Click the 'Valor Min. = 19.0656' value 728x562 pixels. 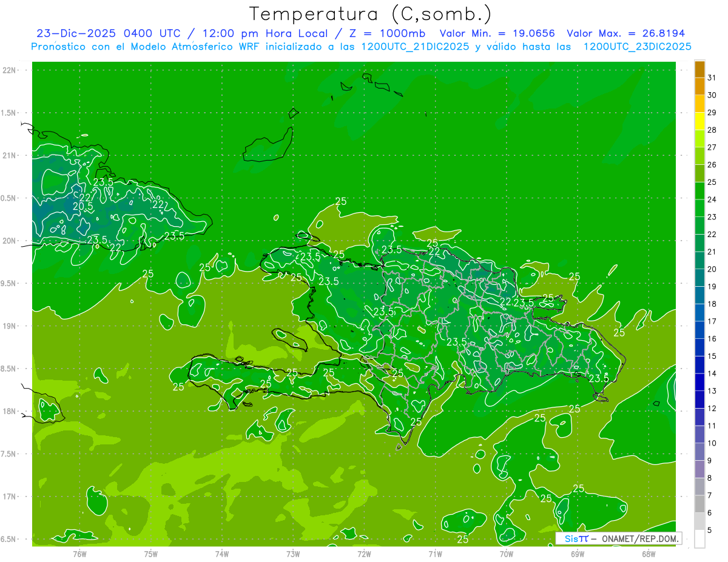[x=497, y=33]
